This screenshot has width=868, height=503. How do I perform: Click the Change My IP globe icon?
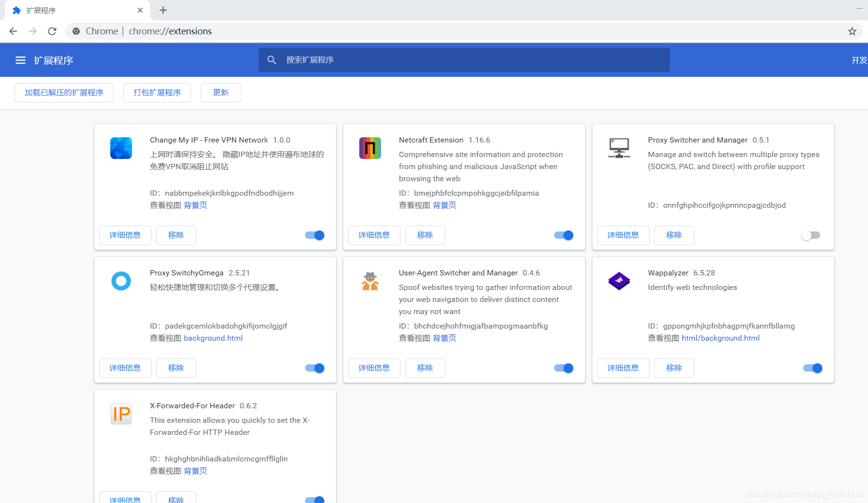121,148
